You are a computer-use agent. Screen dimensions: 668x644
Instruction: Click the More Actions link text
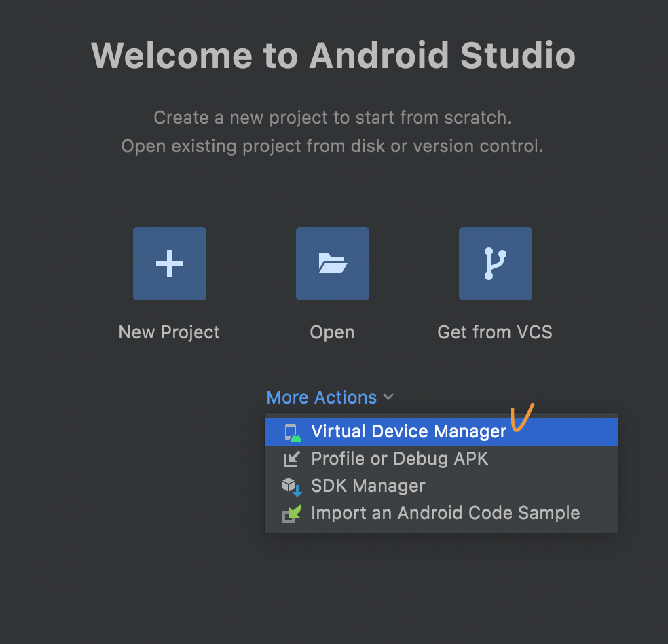pos(321,397)
